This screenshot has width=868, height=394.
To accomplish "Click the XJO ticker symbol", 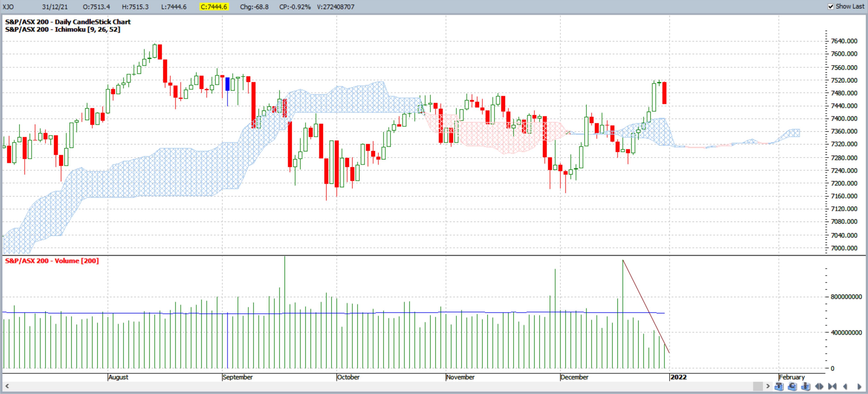I will [8, 7].
